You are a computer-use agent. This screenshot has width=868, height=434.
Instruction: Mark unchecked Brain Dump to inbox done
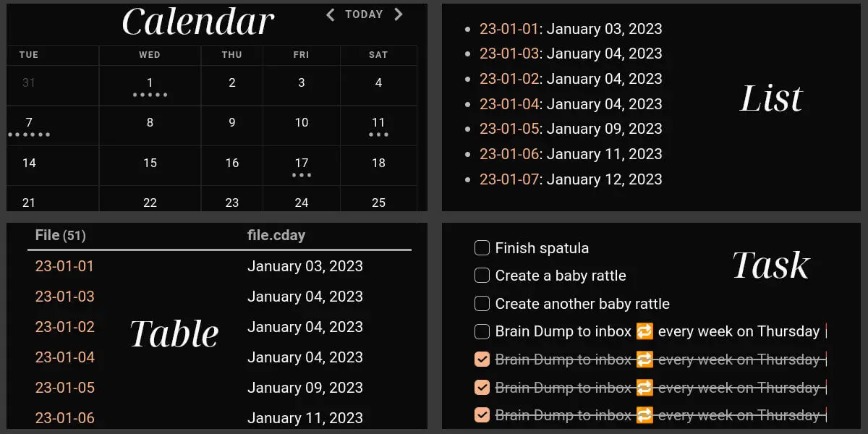click(482, 331)
